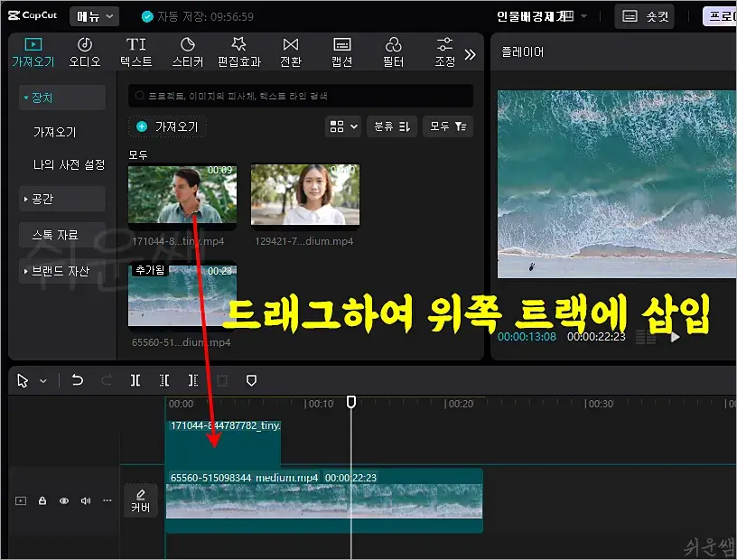Toggle visibility of the video track
This screenshot has height=560, width=737.
pos(63,500)
